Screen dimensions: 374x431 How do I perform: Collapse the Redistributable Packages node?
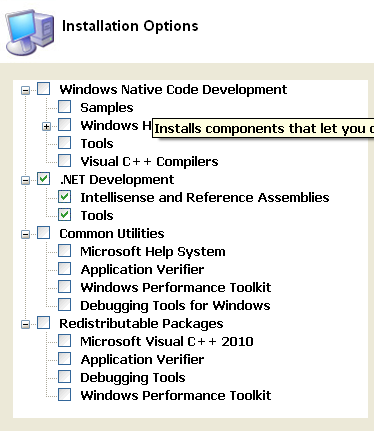[x=25, y=324]
